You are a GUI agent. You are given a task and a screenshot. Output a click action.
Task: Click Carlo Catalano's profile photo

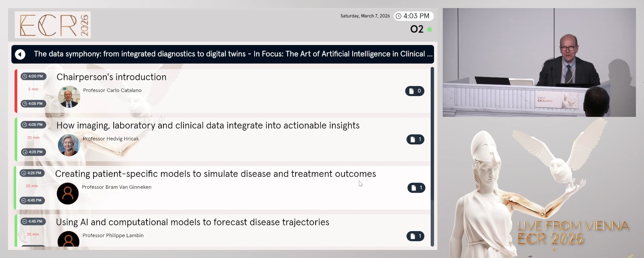tap(69, 97)
